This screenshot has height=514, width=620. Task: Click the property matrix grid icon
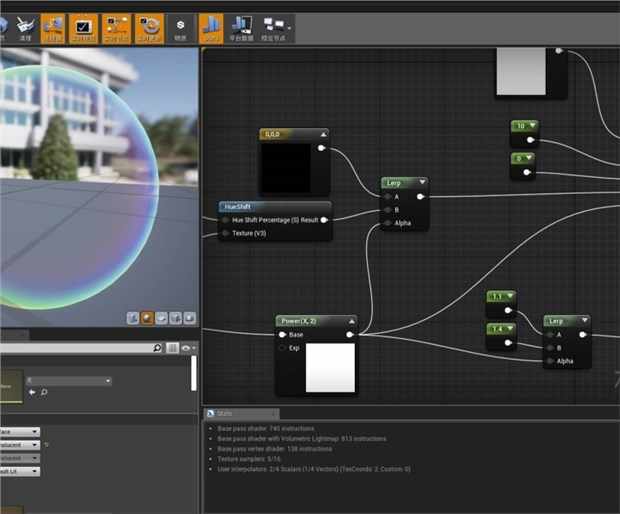pyautogui.click(x=172, y=348)
